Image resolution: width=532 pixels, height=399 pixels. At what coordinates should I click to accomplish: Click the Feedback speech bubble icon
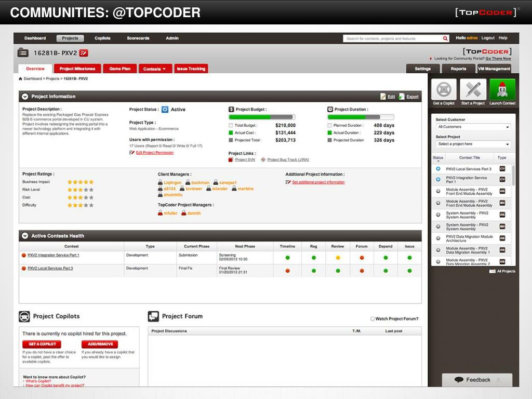pyautogui.click(x=459, y=380)
